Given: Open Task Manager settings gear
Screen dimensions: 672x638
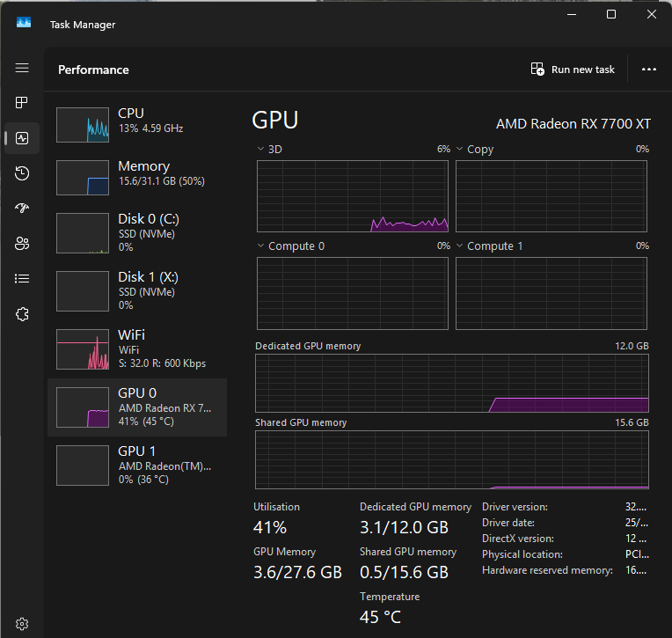Looking at the screenshot, I should [x=22, y=624].
